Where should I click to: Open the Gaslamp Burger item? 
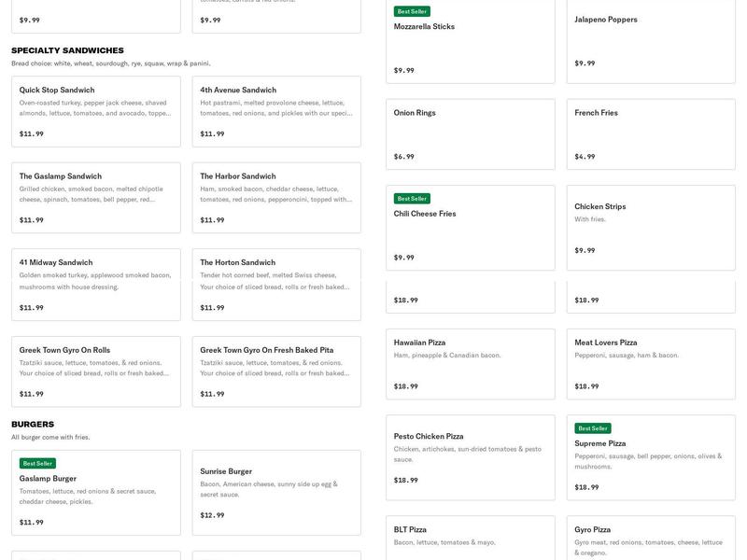tap(95, 493)
